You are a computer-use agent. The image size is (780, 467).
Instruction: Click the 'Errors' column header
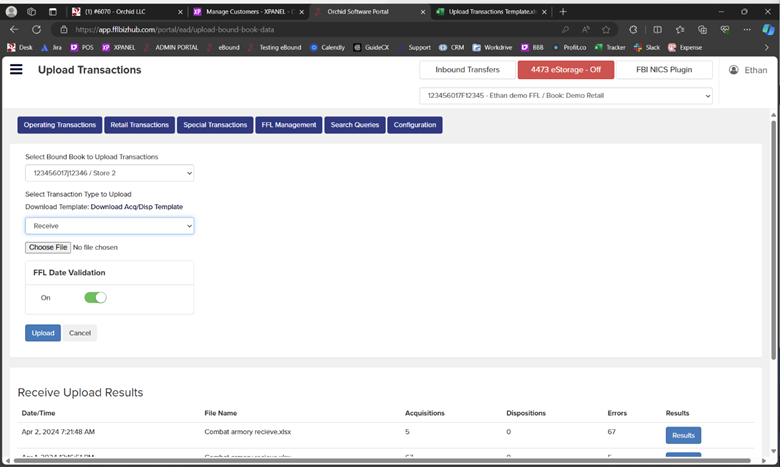point(617,413)
